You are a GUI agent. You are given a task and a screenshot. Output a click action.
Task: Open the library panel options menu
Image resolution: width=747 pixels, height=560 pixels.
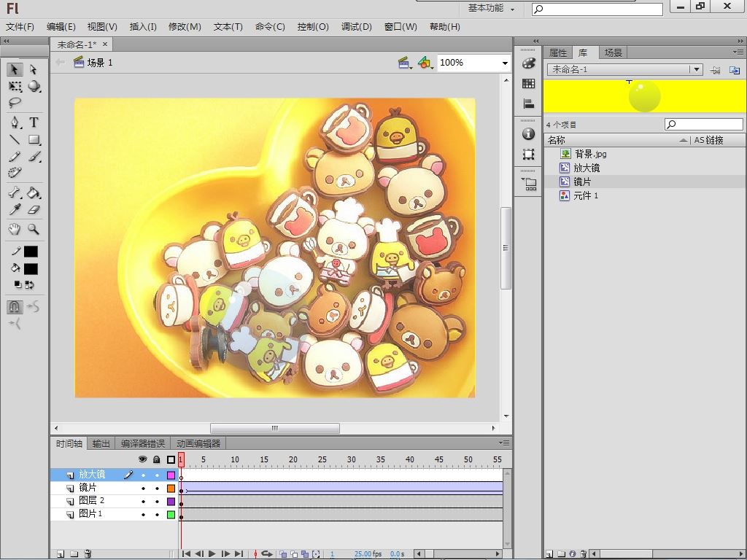tap(738, 52)
